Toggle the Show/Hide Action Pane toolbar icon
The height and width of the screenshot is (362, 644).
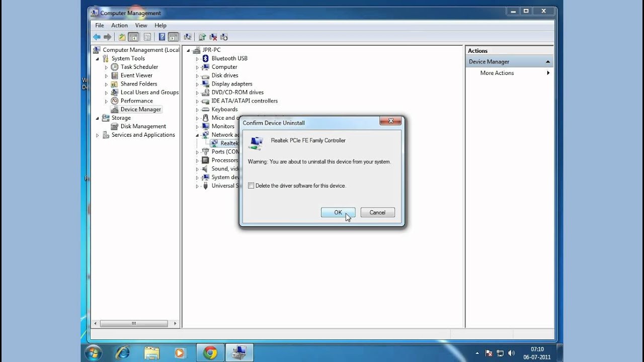pyautogui.click(x=174, y=37)
